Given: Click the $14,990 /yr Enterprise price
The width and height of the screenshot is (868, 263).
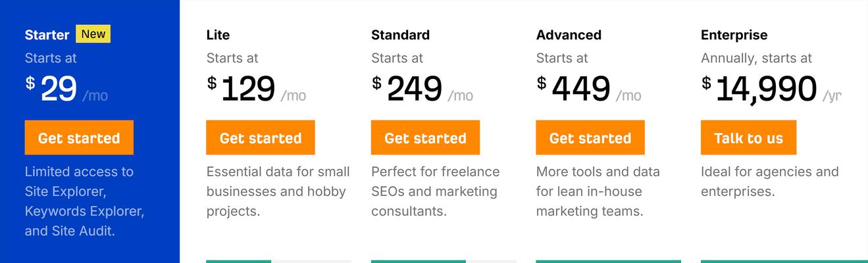Looking at the screenshot, I should tap(771, 89).
